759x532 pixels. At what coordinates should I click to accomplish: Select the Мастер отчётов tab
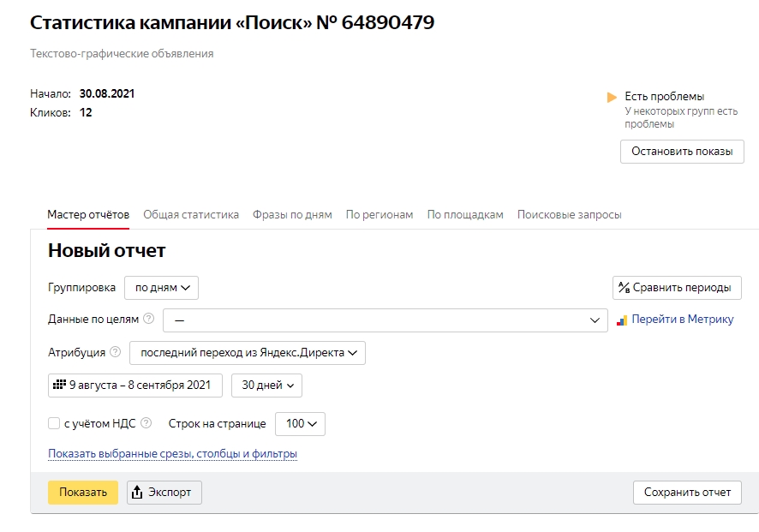pyautogui.click(x=88, y=214)
